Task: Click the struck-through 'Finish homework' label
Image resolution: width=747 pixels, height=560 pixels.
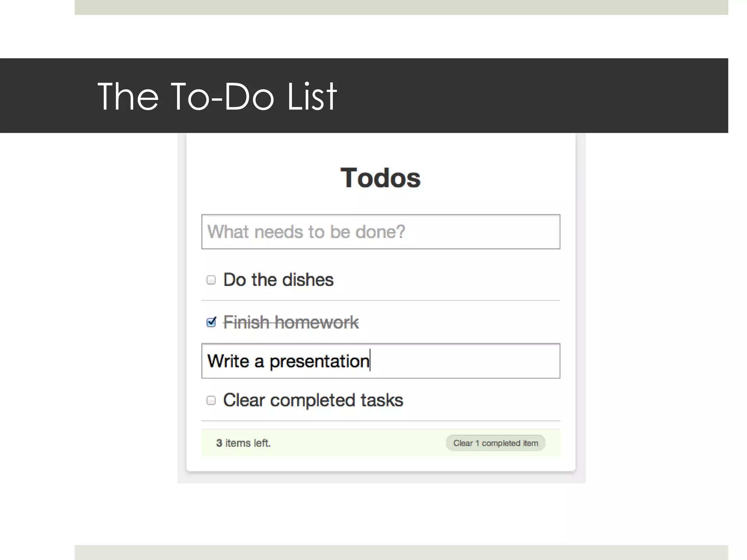Action: pyautogui.click(x=291, y=322)
